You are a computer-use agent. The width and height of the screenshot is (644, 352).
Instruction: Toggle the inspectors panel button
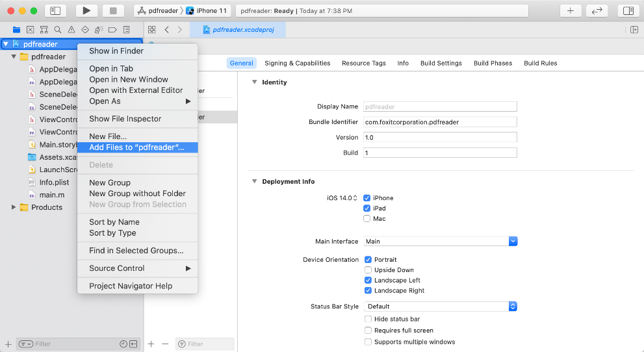[628, 10]
